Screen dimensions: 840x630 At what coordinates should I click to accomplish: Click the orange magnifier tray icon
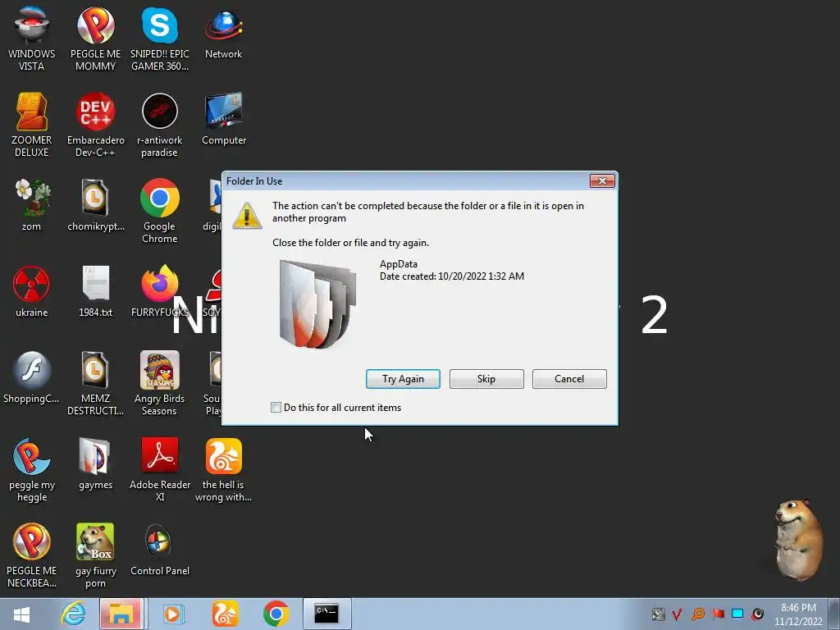click(697, 614)
